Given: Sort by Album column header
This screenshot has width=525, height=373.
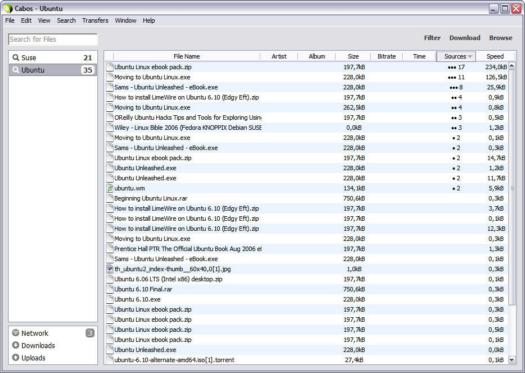Looking at the screenshot, I should [x=316, y=56].
